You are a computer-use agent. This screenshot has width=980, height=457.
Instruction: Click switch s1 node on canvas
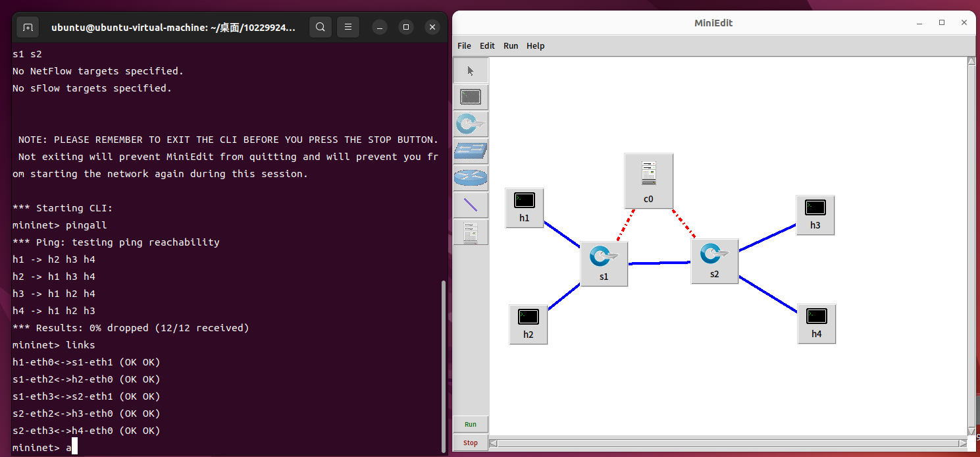[604, 264]
